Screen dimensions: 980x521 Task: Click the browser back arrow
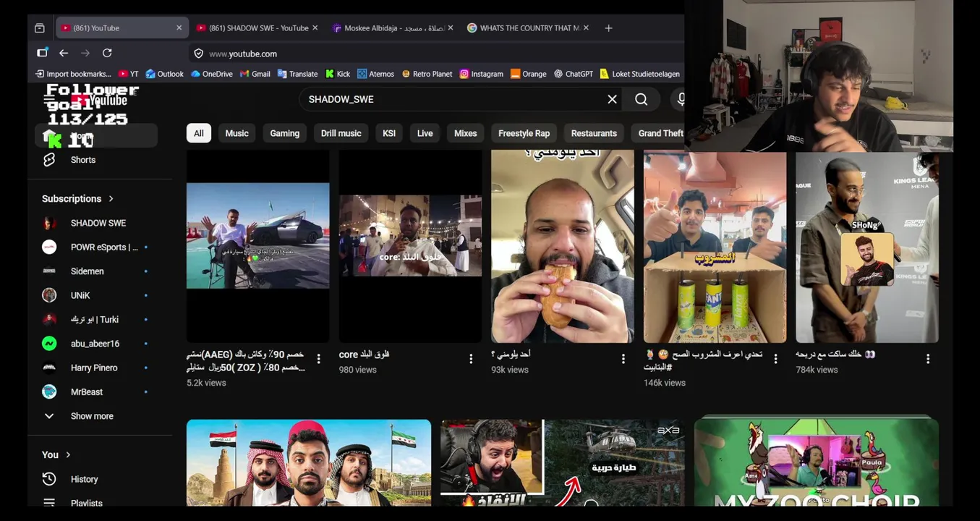(64, 53)
